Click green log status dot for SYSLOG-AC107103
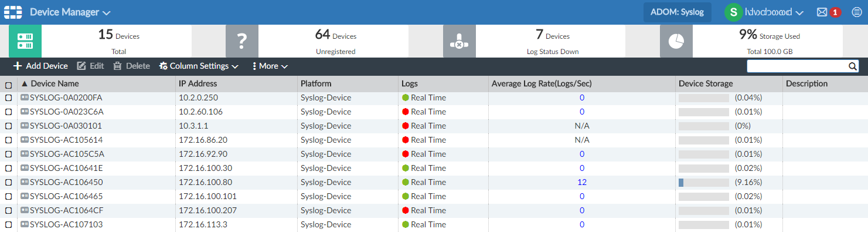868x232 pixels. [405, 224]
